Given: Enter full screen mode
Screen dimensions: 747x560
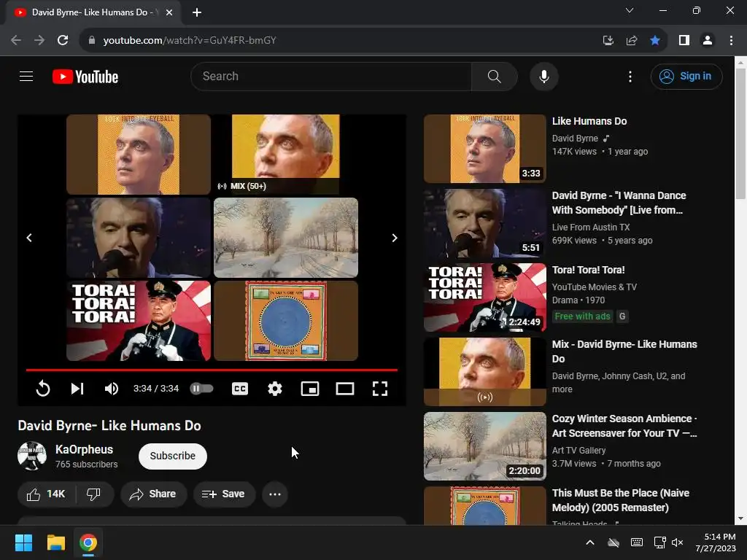Looking at the screenshot, I should point(379,389).
